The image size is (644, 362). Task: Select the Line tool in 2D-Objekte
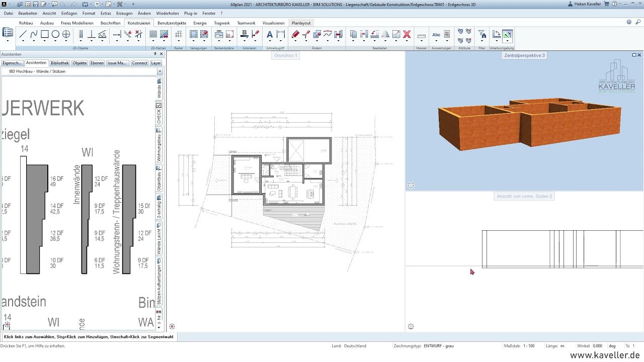pos(23,34)
